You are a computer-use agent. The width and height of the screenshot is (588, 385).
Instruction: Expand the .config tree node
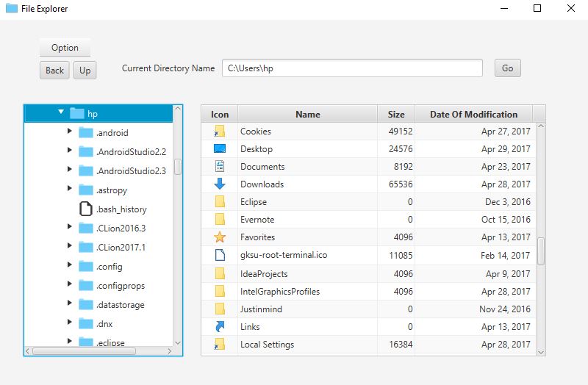(x=69, y=265)
